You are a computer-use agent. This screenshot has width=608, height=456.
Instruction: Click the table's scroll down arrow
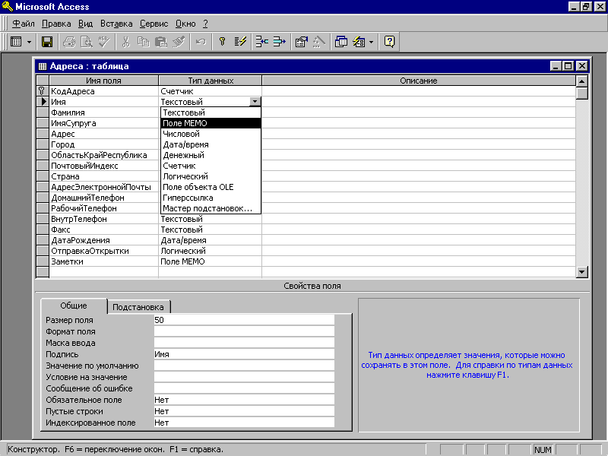tap(582, 271)
